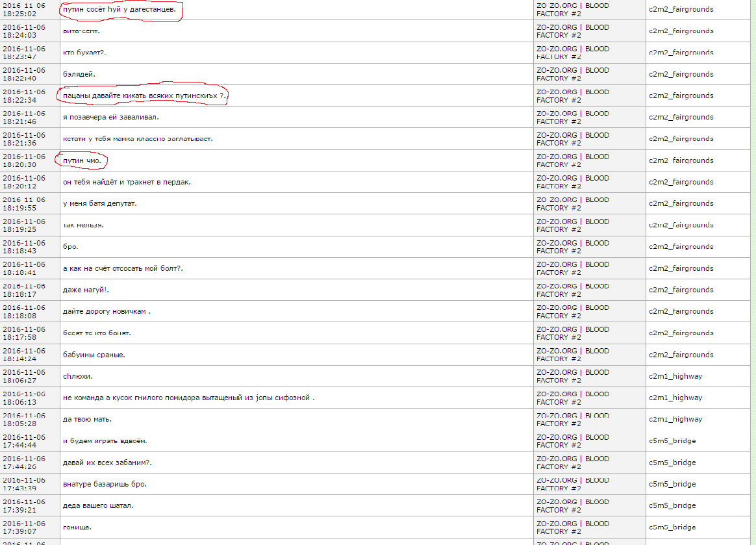Click ZO-ZO.ORG Blood Factory in the 17:44:44 row
The image size is (756, 545).
tap(572, 441)
